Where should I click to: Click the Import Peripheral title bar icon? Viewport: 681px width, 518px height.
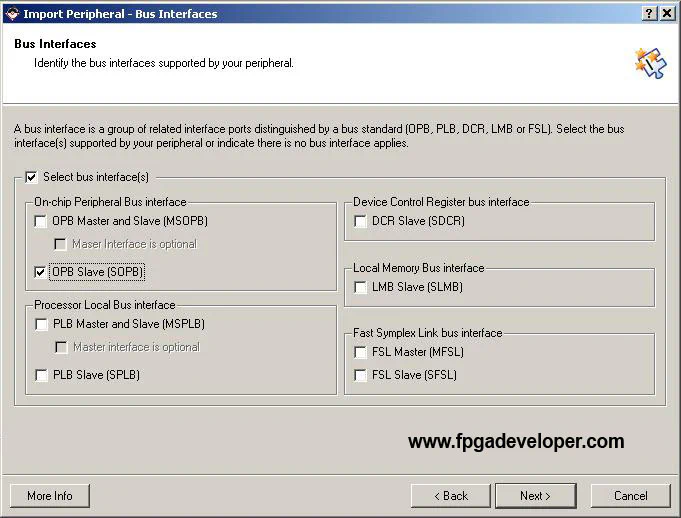pos(11,13)
